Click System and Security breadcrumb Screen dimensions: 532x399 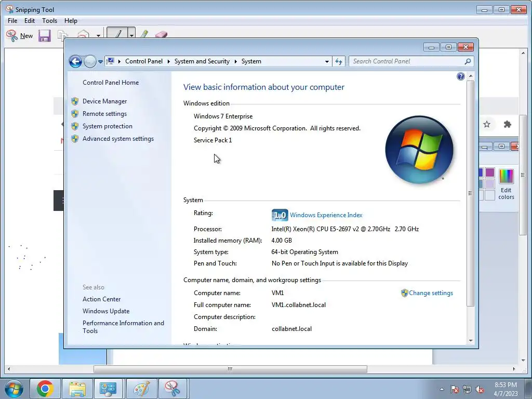(x=202, y=61)
